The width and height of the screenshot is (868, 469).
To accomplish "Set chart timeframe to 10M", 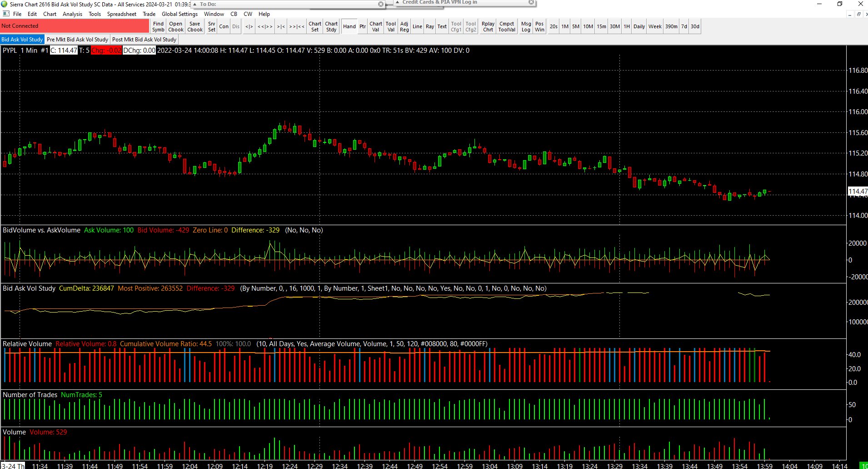I will click(x=588, y=26).
